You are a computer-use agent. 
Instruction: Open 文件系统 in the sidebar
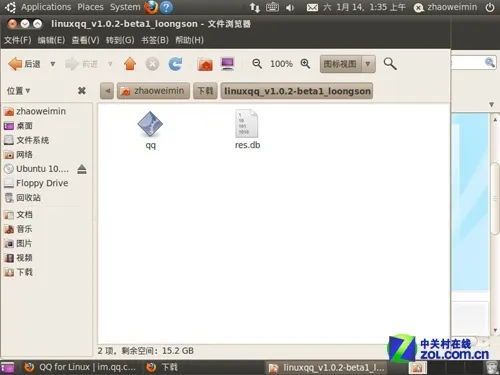click(x=26, y=140)
